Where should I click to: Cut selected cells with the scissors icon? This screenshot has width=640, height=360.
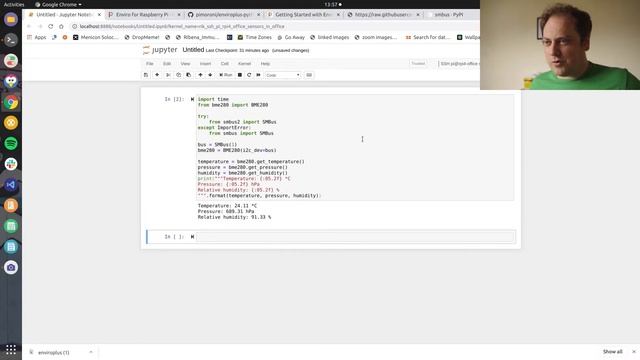coord(168,75)
